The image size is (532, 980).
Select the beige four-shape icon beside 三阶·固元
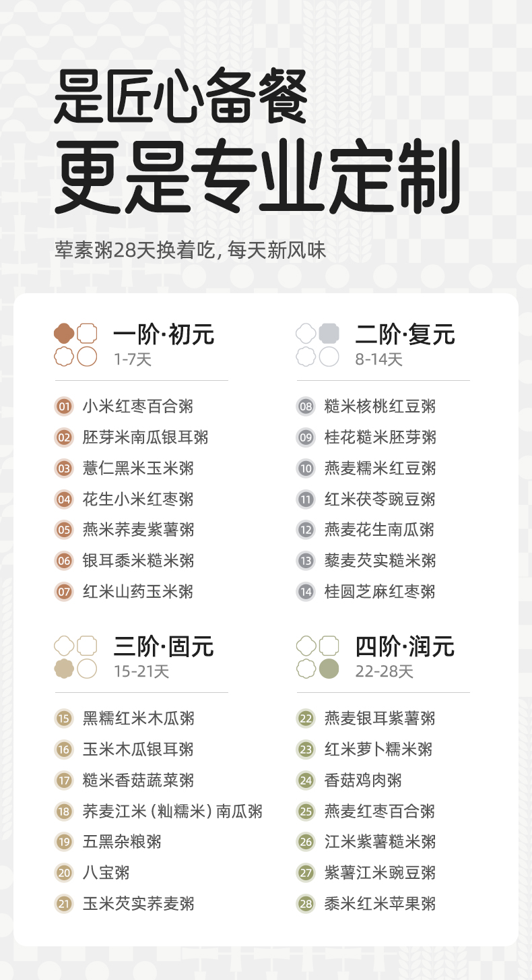tap(75, 657)
